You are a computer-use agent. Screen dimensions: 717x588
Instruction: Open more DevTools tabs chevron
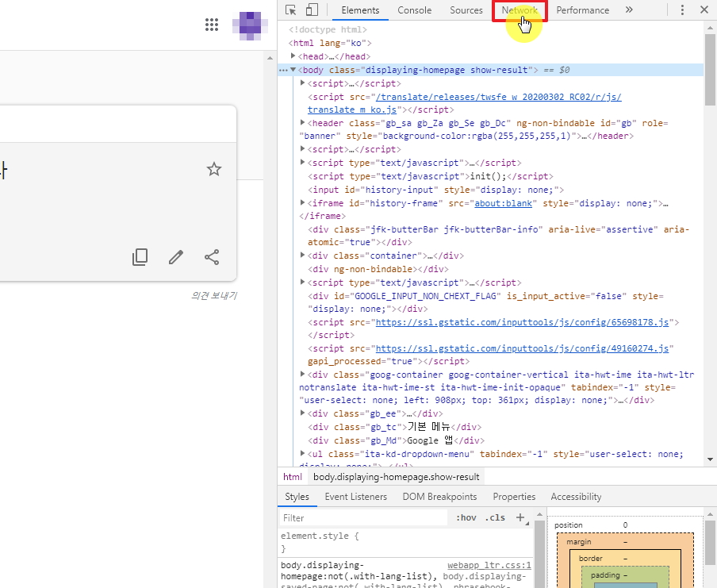(629, 10)
